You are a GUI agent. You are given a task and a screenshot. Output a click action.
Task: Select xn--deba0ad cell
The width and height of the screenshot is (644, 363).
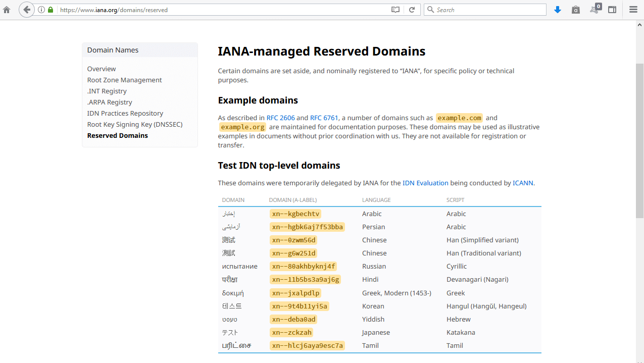click(x=293, y=319)
